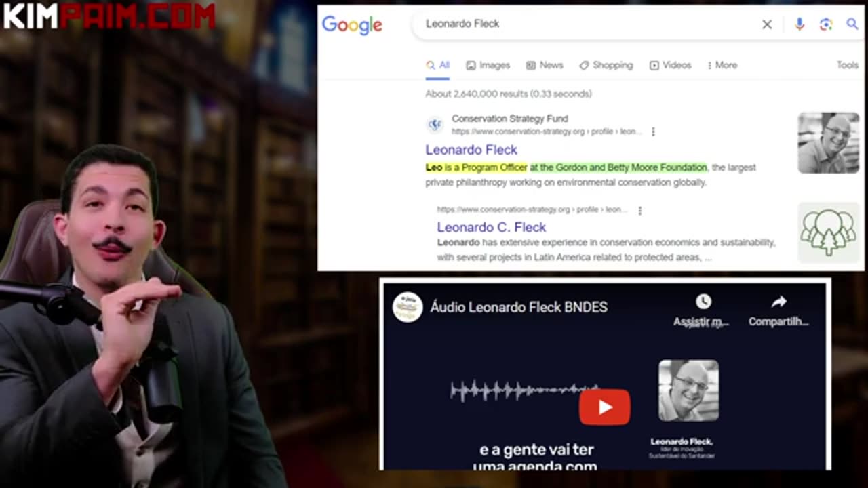The width and height of the screenshot is (868, 488).
Task: Start voice search with microphone icon
Action: point(800,24)
